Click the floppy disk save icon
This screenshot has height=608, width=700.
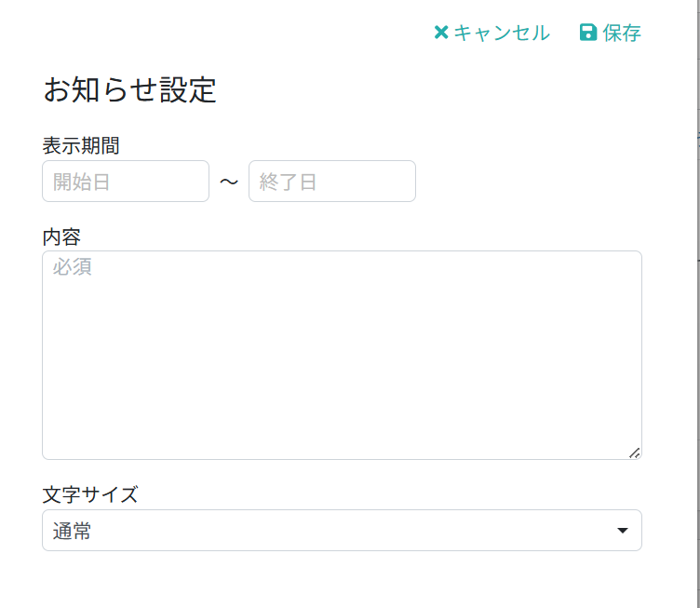point(588,33)
